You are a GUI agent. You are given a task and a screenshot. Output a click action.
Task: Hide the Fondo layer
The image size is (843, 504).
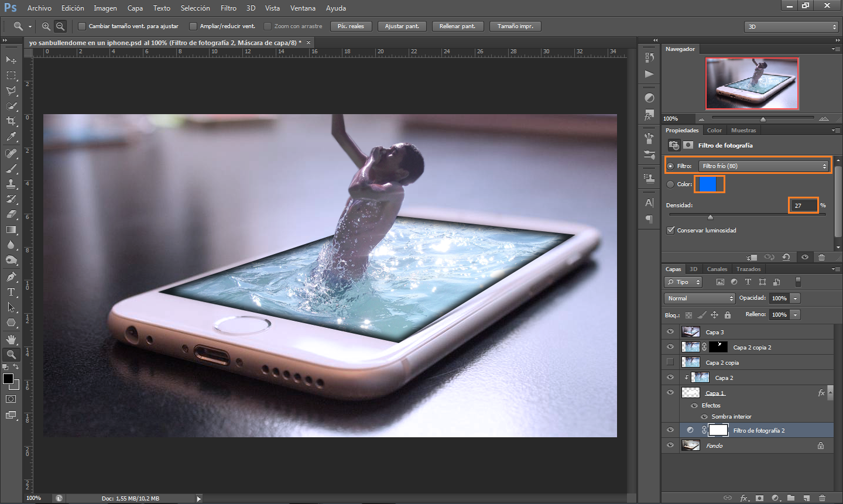(670, 445)
